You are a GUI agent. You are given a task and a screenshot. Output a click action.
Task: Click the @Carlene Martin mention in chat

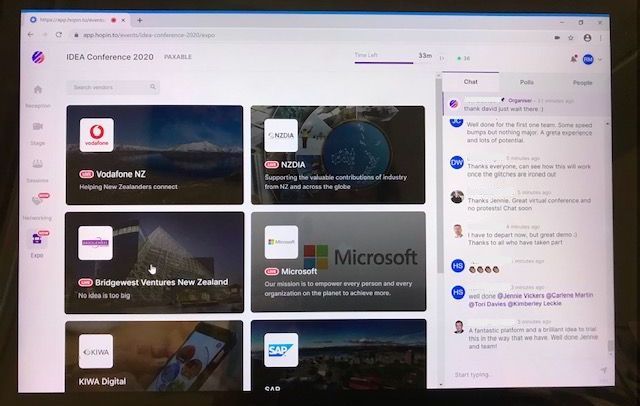pos(569,295)
